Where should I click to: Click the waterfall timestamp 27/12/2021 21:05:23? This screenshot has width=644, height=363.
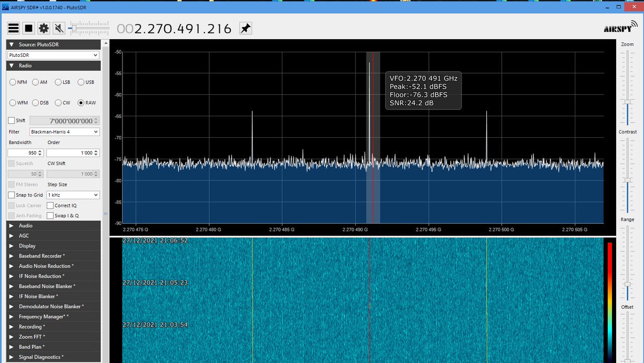tap(155, 283)
